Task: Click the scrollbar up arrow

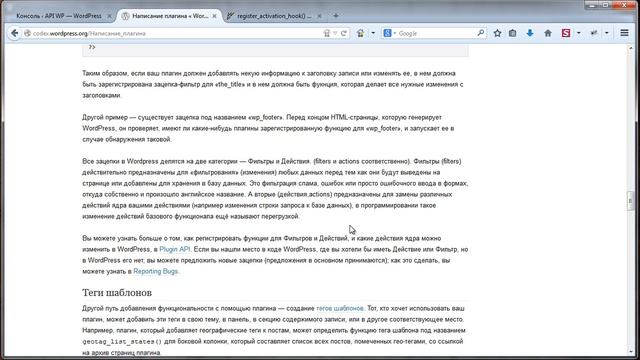Action: 630,48
